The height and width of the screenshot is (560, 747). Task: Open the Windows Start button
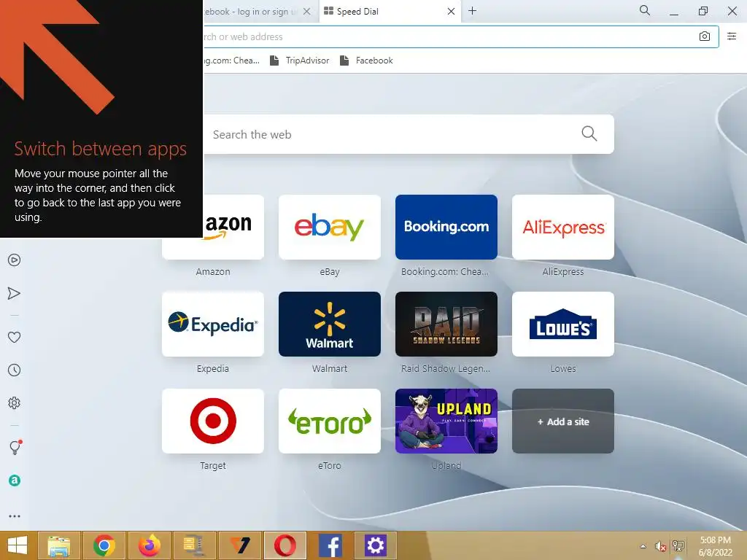pos(18,545)
